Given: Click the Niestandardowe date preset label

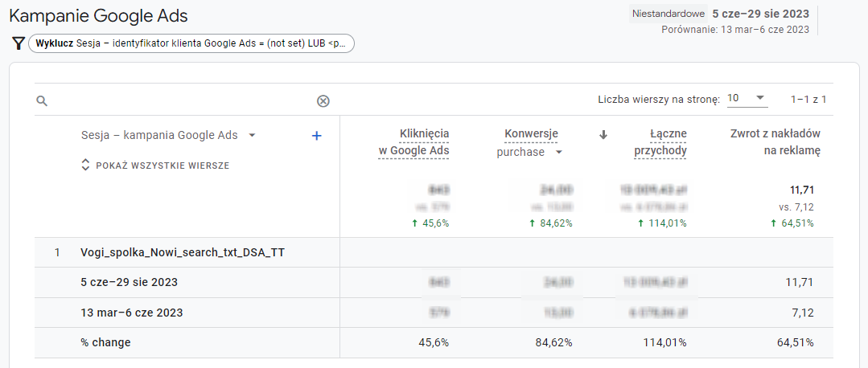Looking at the screenshot, I should (667, 14).
